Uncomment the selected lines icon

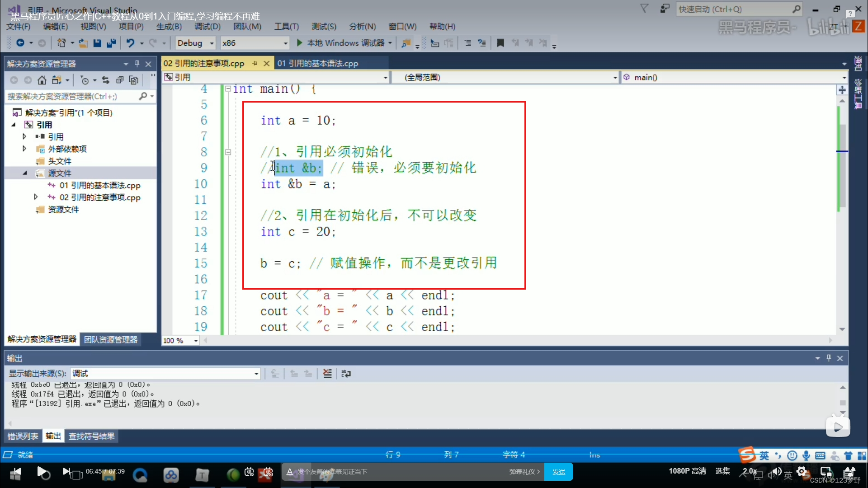[x=482, y=43]
